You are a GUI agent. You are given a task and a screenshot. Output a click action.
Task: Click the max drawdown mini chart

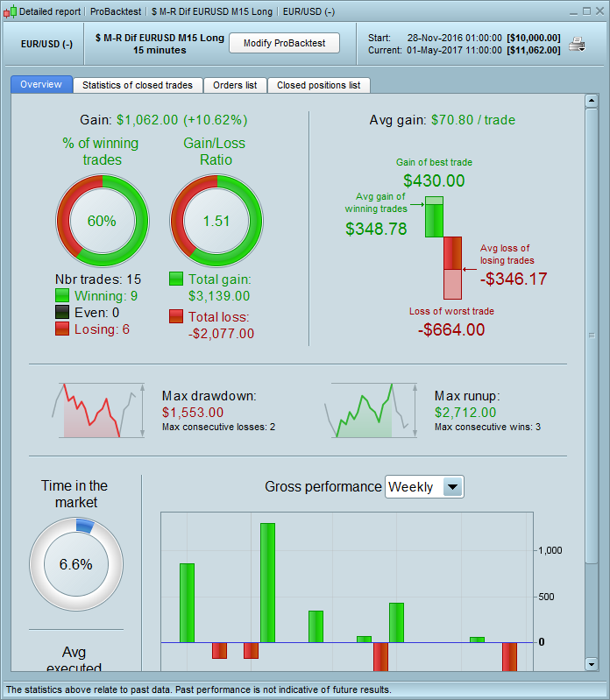pyautogui.click(x=99, y=410)
